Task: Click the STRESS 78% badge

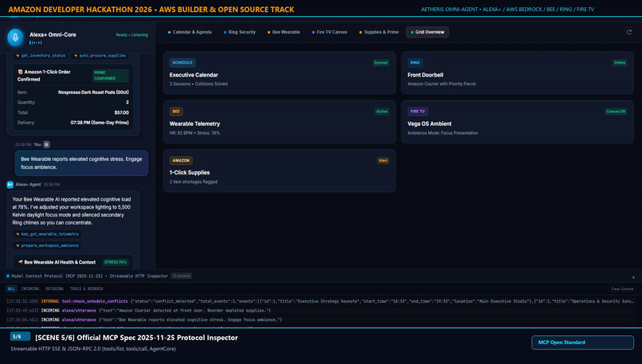Action: 115,262
